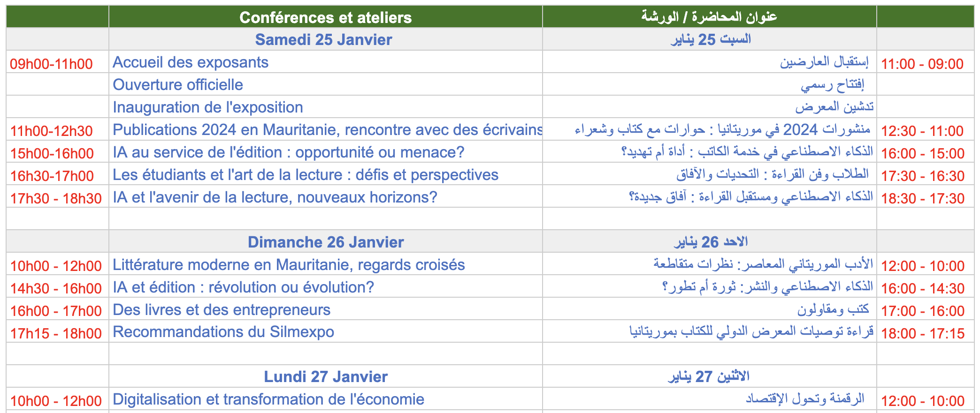The image size is (980, 413).
Task: Click the "Recommandations du Silmexpo" entry
Action: pyautogui.click(x=223, y=332)
